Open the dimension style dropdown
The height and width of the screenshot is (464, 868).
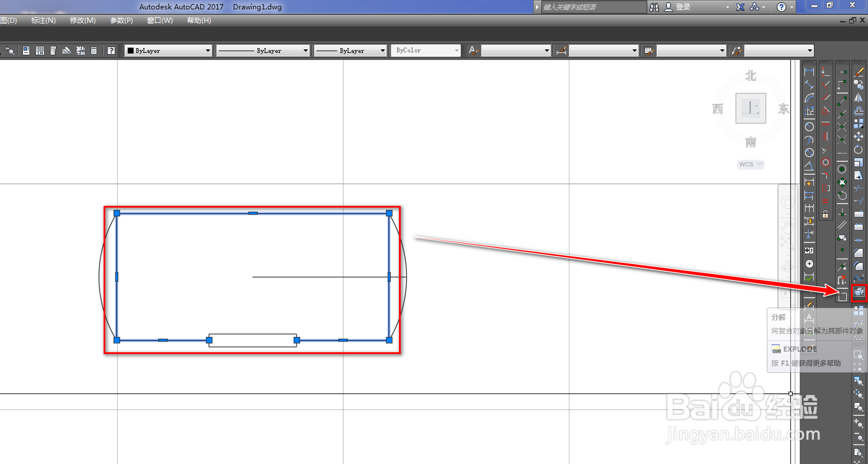(604, 51)
